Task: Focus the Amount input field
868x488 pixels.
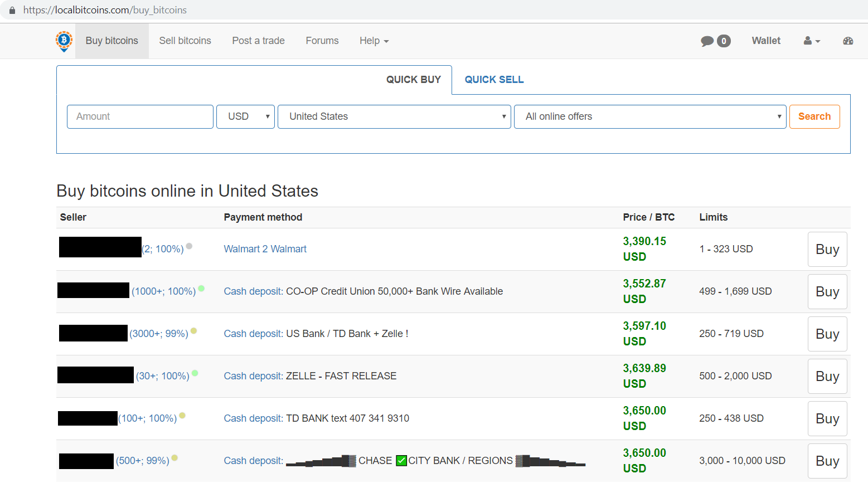Action: (x=140, y=116)
